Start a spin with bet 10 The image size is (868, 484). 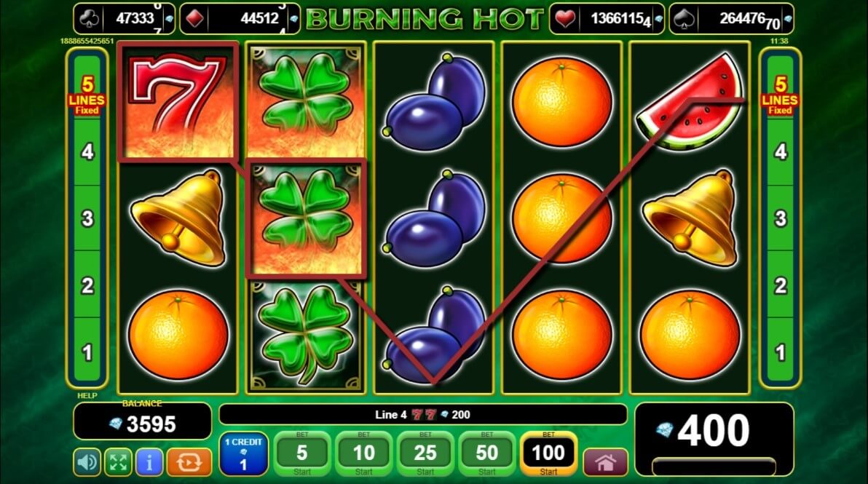tap(363, 454)
